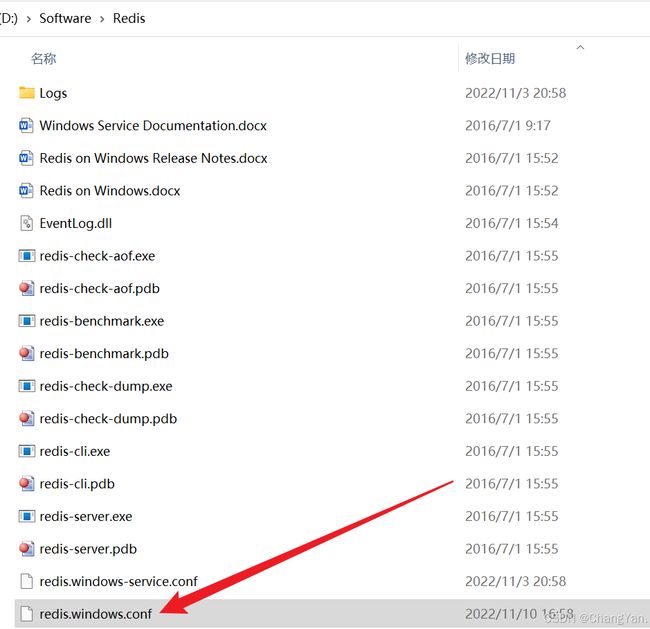The width and height of the screenshot is (650, 629).
Task: Select file name EventLog.dll
Action: tap(75, 223)
